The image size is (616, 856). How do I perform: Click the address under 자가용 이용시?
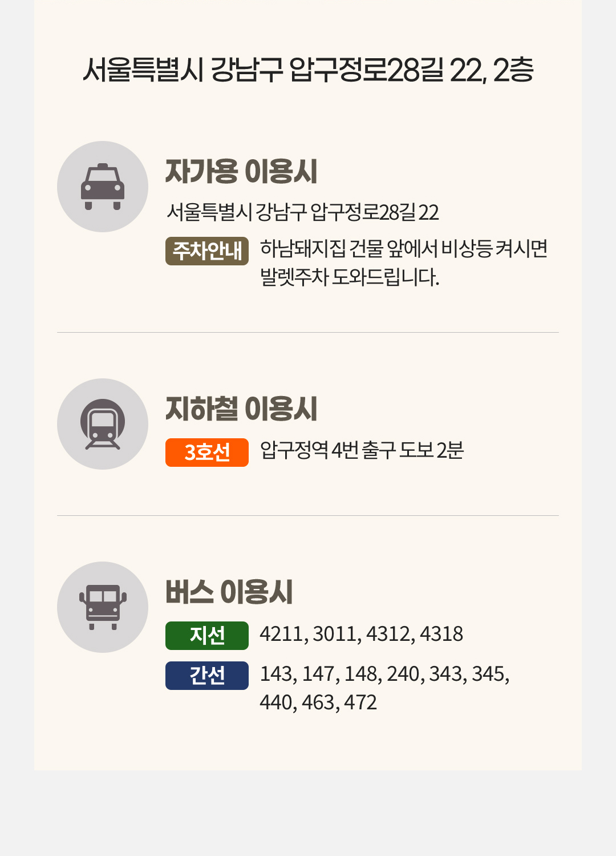click(303, 212)
